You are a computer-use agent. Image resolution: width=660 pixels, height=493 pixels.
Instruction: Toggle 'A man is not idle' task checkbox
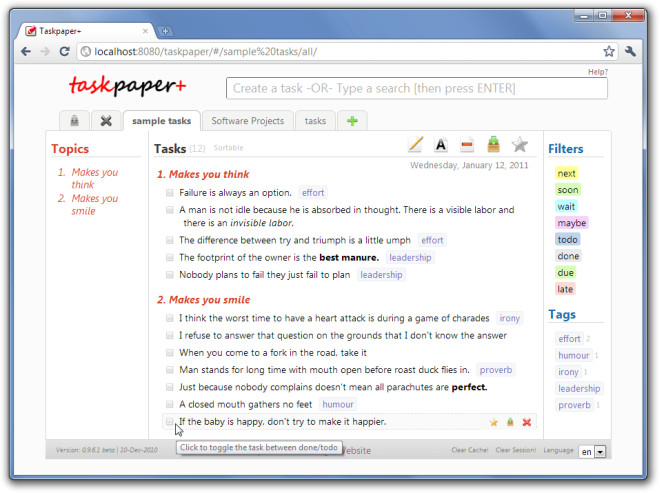[x=170, y=210]
